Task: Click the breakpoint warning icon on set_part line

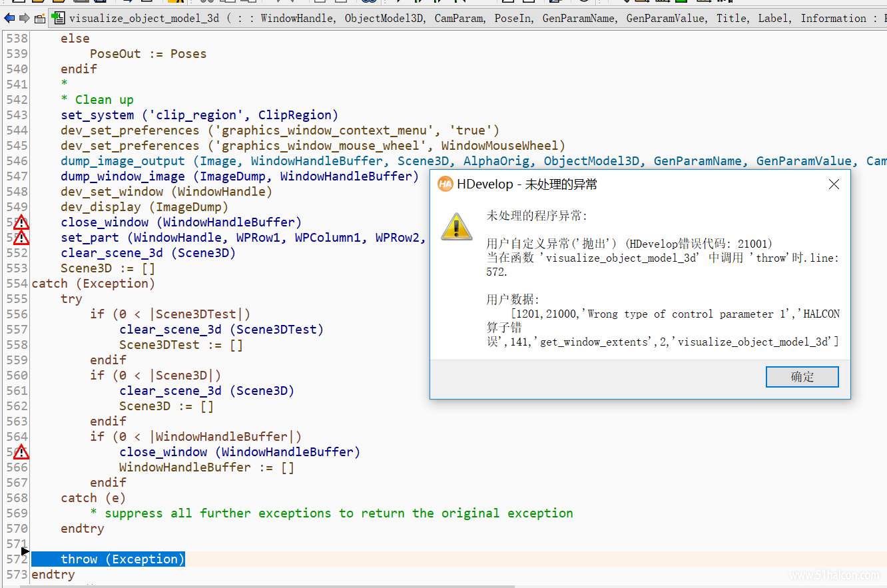Action: pos(21,238)
